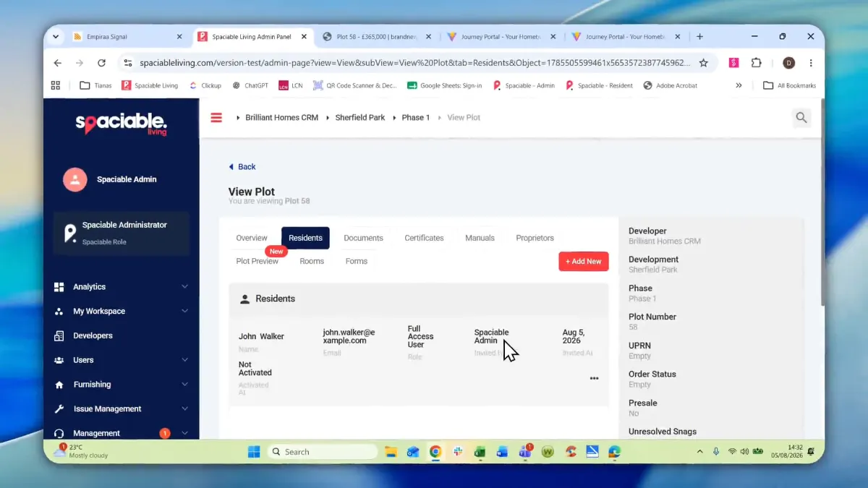
Task: Click the Furnishing home icon in sidebar
Action: tap(59, 385)
